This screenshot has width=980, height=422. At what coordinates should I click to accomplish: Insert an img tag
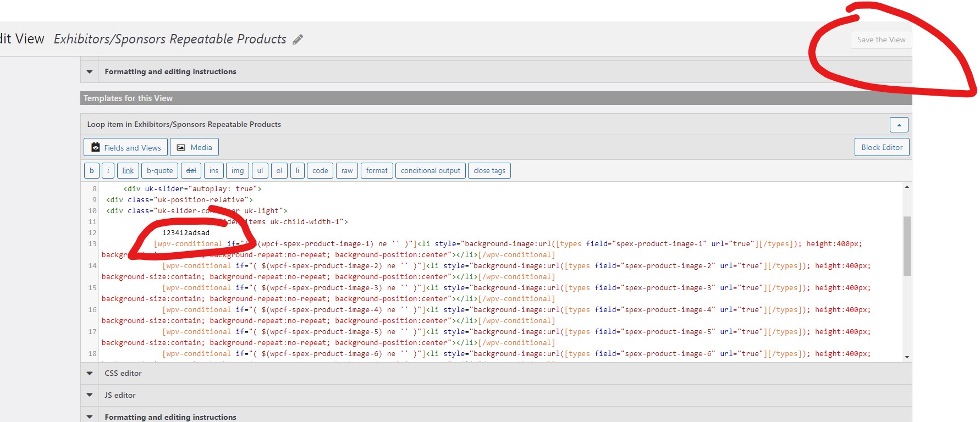238,170
